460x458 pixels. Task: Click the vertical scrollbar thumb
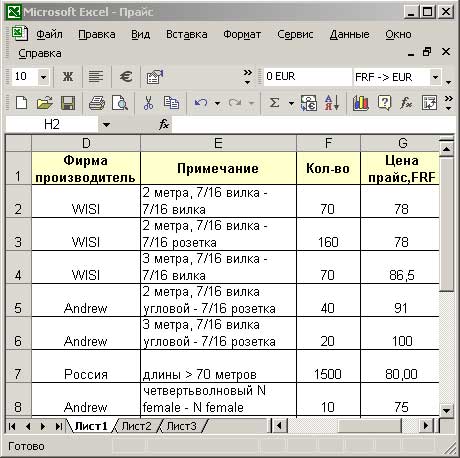(x=446, y=224)
